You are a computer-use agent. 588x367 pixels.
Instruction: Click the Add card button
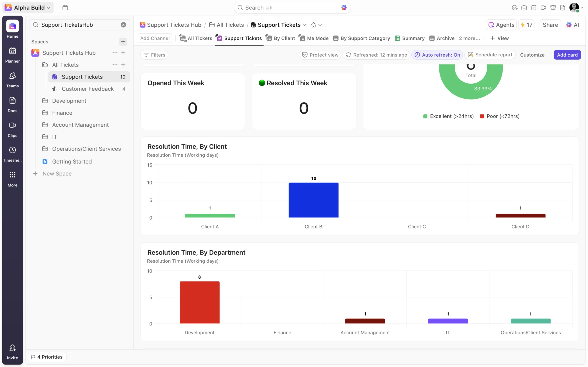[567, 55]
